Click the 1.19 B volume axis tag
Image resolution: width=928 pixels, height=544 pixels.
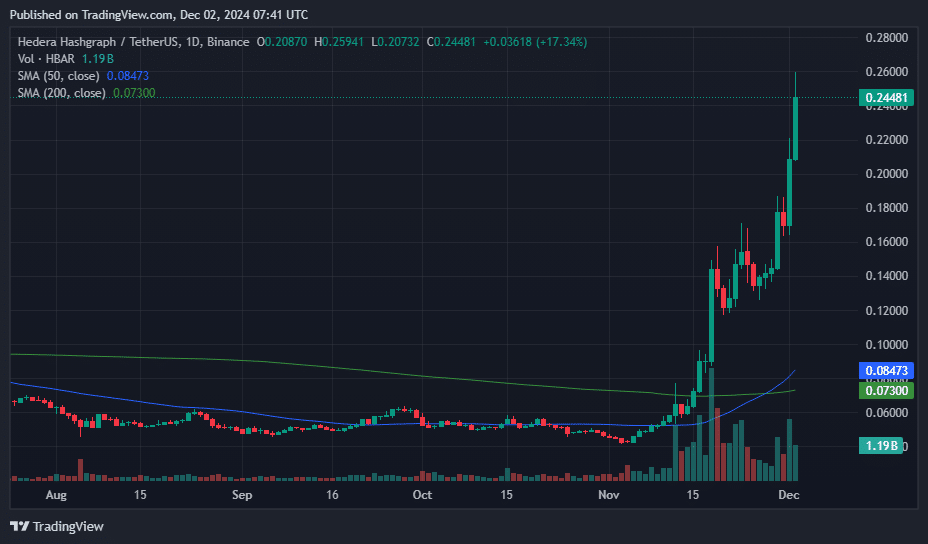click(x=881, y=445)
